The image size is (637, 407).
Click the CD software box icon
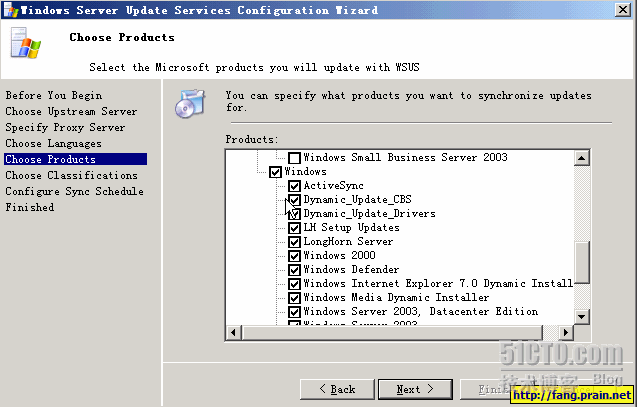pyautogui.click(x=190, y=104)
